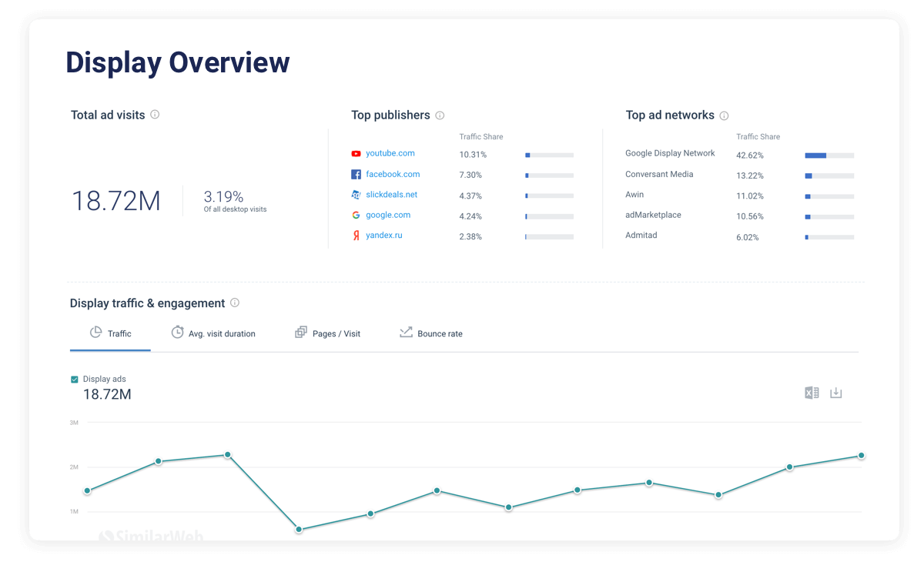Visit the facebook.com publisher link
Screen dimensions: 924x562
click(393, 174)
